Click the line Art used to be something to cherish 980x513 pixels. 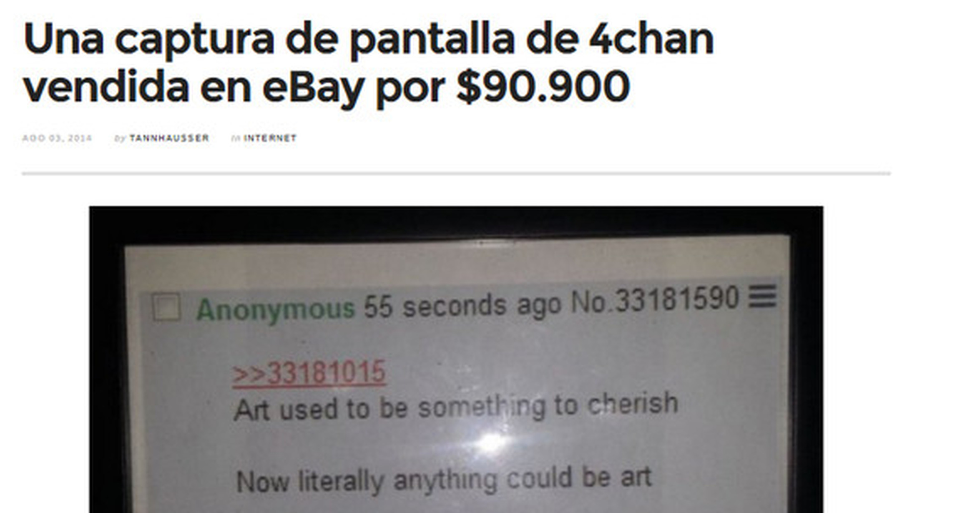point(456,406)
